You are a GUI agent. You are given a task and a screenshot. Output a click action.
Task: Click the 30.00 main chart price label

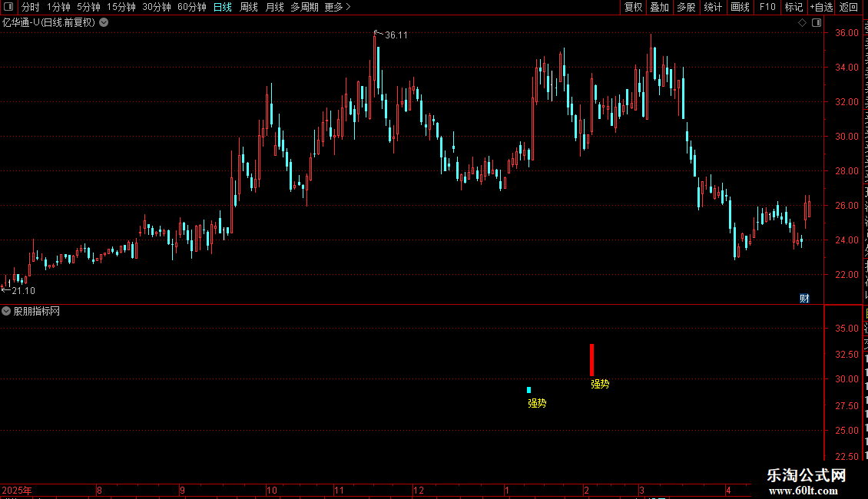(847, 137)
